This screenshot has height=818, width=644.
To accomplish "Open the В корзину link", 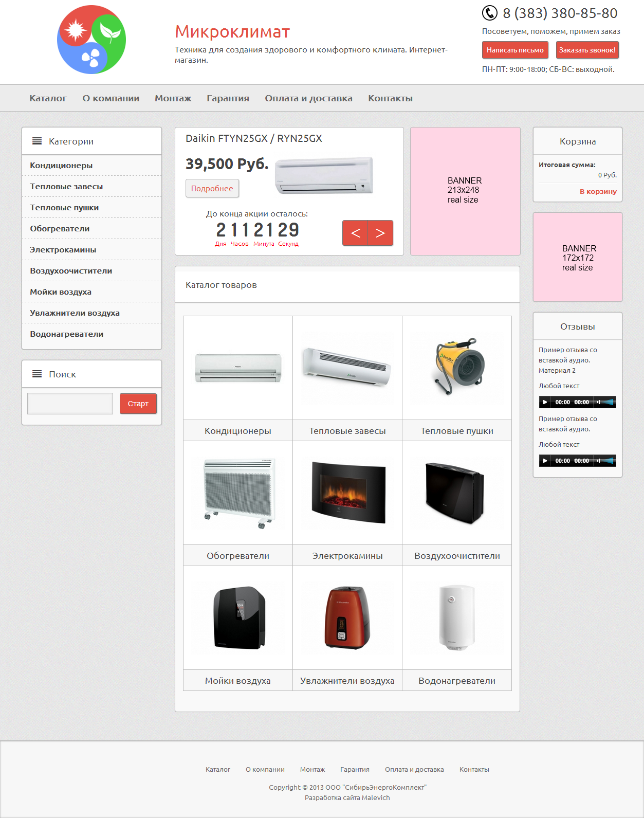I will (598, 191).
